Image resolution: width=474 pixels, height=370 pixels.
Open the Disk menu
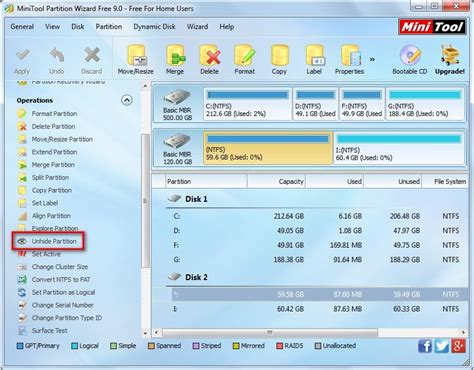(x=78, y=27)
